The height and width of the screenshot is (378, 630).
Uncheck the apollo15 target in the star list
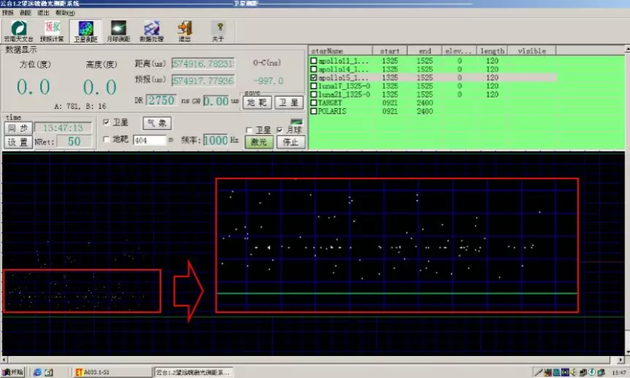[x=314, y=78]
